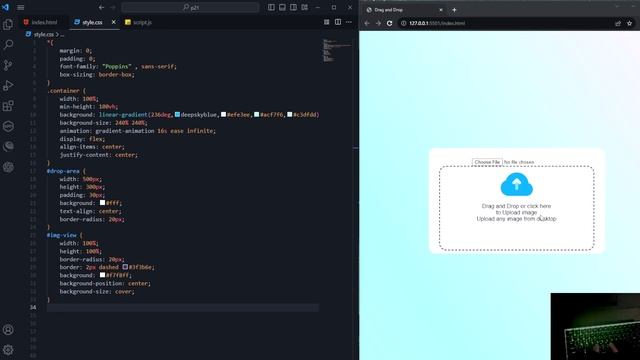Open the Extensions view
This screenshot has width=640, height=360.
pos(8,106)
